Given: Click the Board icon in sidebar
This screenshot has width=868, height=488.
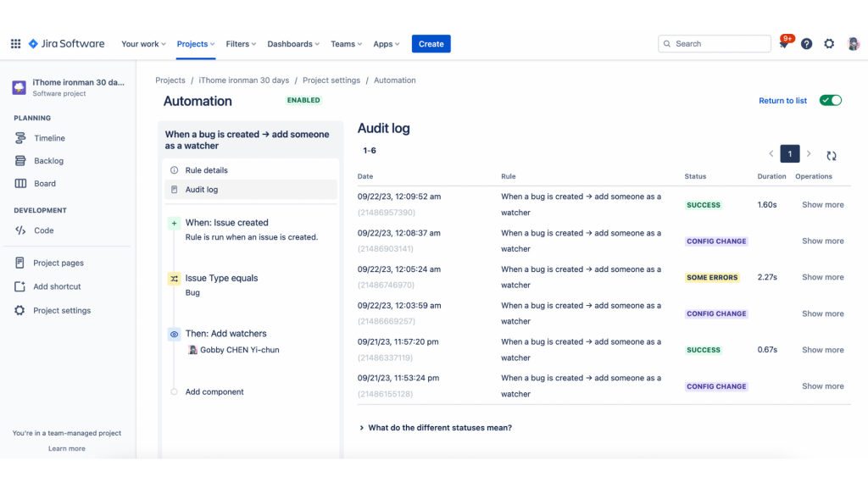Looking at the screenshot, I should tap(20, 183).
